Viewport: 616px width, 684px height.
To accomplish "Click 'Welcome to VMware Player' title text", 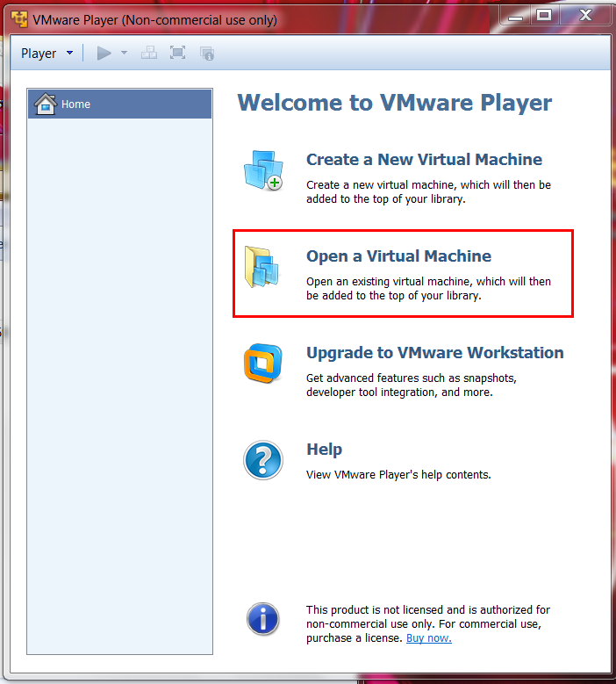I will click(395, 103).
